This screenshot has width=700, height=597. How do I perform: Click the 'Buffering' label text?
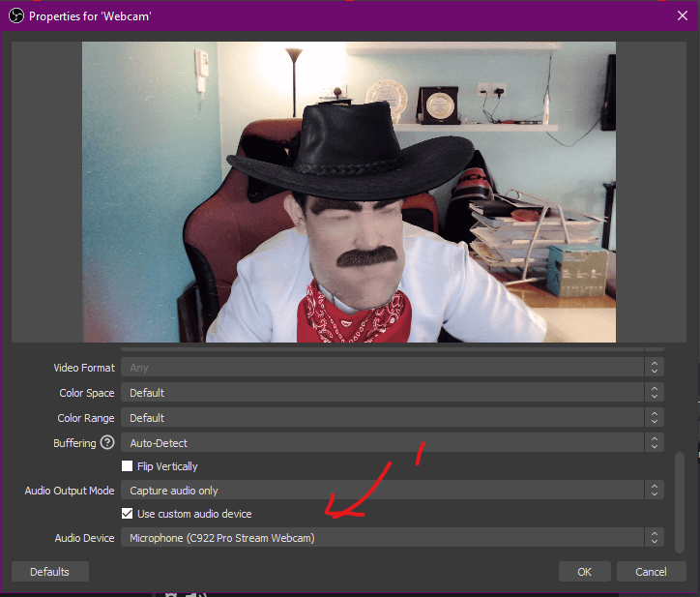[74, 443]
